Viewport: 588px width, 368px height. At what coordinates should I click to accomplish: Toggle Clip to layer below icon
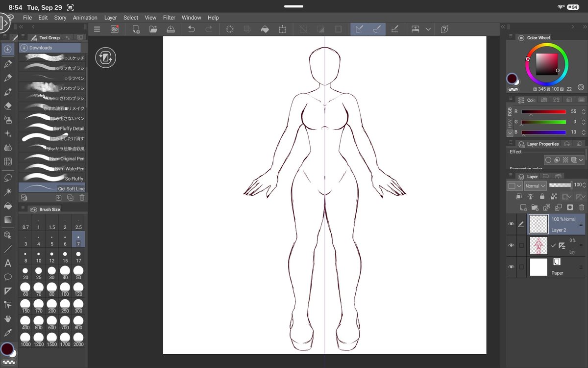pos(519,196)
